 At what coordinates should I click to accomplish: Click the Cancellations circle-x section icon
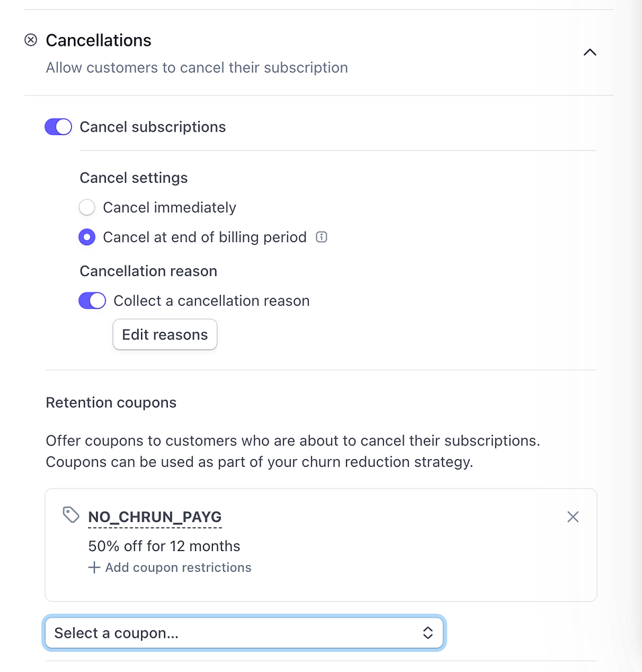(31, 40)
